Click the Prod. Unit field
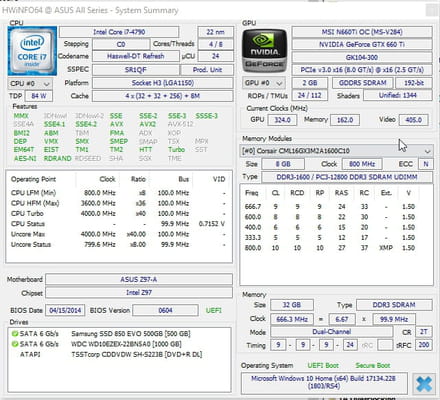Image resolution: width=440 pixels, height=400 pixels. (207, 70)
